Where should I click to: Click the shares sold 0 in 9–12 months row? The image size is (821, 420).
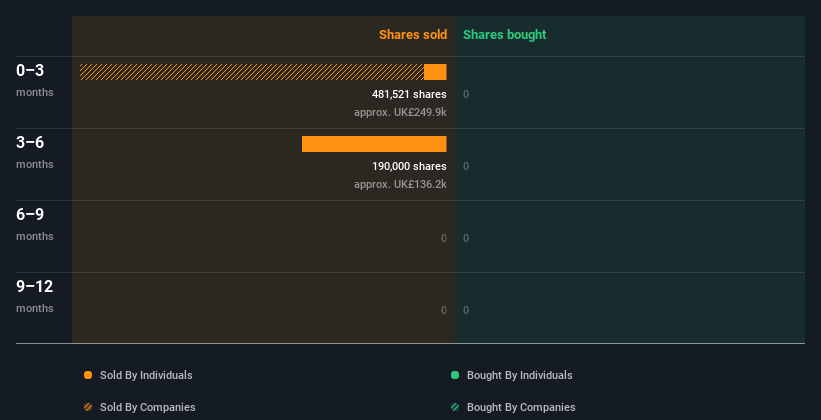pos(443,310)
